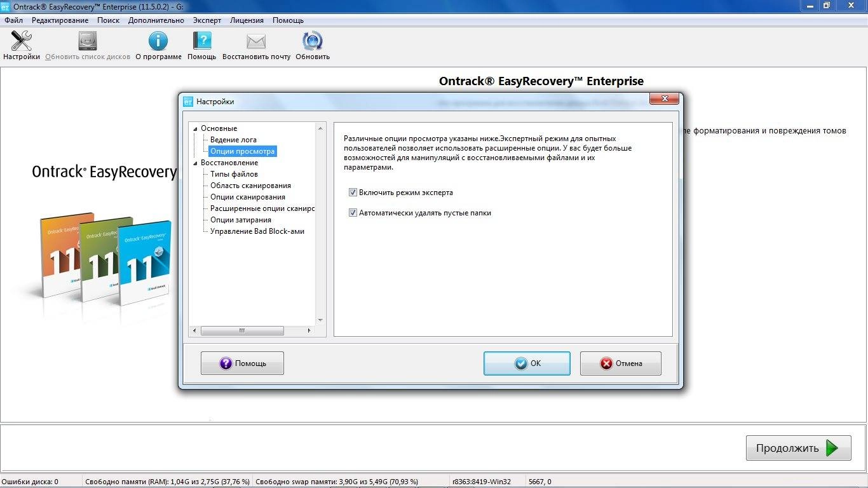868x488 pixels.
Task: Click the tree horizontal scrollbar thumb
Action: (x=242, y=330)
